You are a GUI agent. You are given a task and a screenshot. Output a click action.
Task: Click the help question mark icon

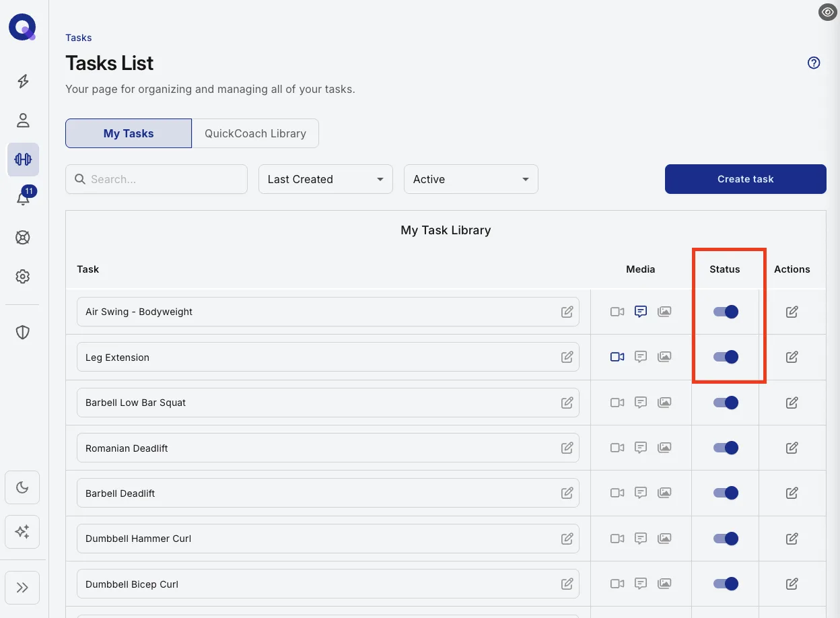814,63
